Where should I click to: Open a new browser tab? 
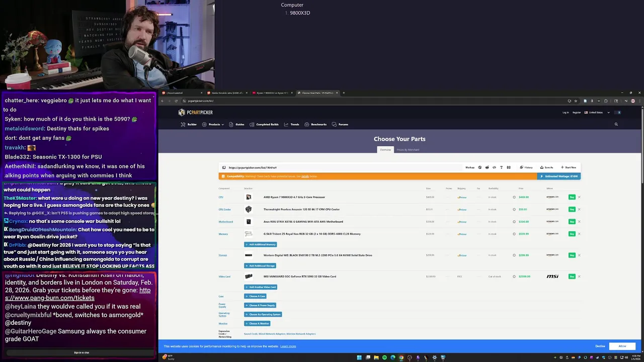(x=344, y=93)
